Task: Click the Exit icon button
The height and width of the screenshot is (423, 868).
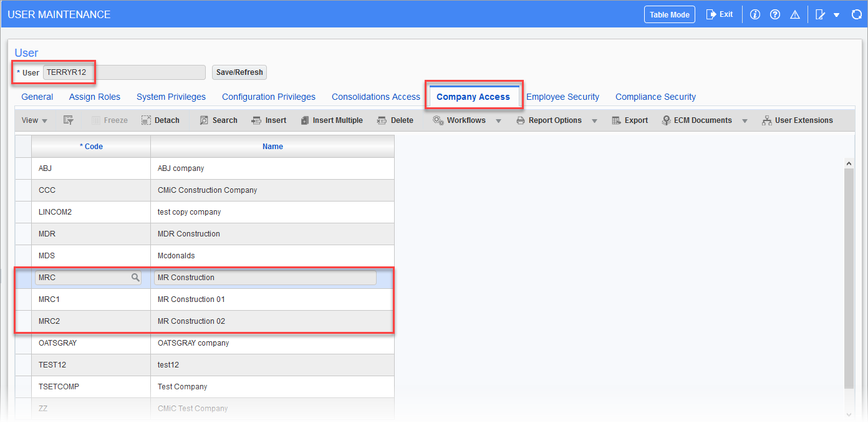Action: point(719,14)
